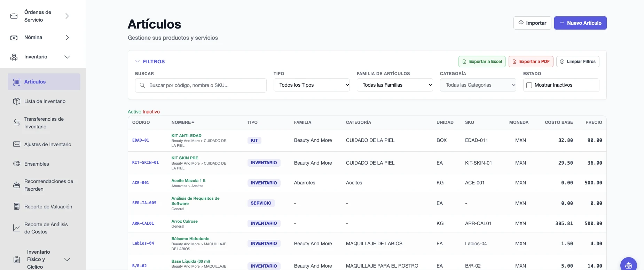Screen dimensions: 644x270
Task: Expand the Nómina submenu chevron
Action: 67,38
